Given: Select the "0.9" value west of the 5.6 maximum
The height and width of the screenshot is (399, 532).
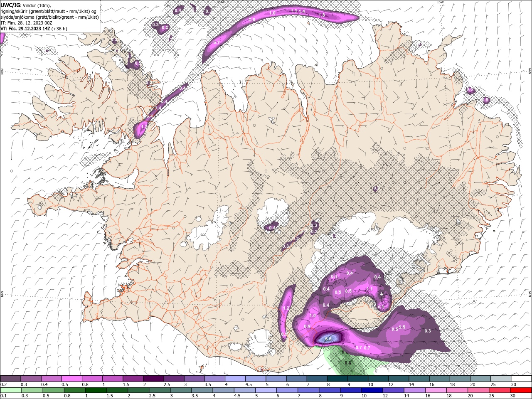Looking at the screenshot, I should point(307,326).
